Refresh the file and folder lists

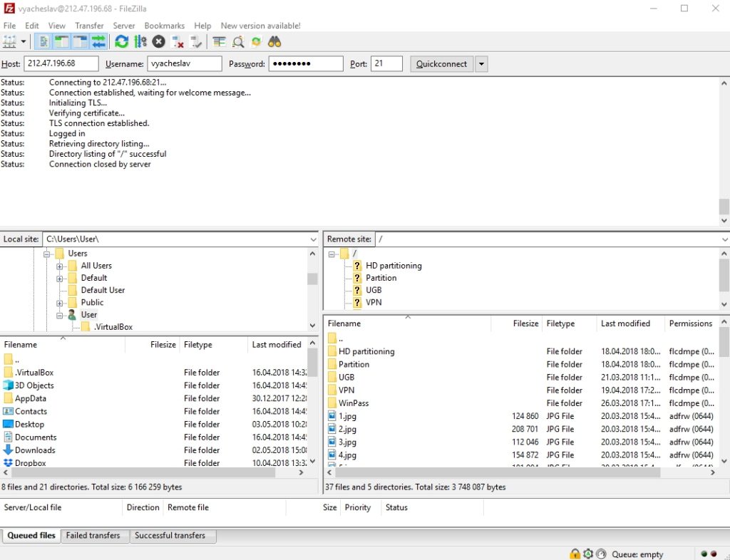pos(121,42)
